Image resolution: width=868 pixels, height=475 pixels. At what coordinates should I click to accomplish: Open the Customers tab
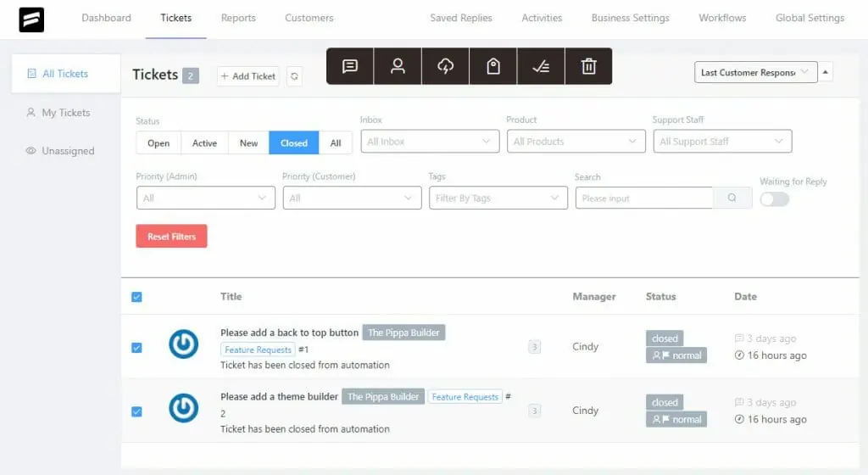[x=309, y=18]
